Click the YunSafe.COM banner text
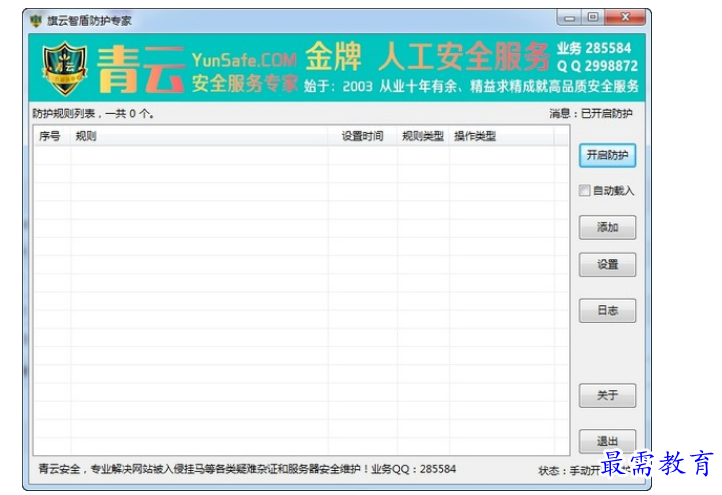The image size is (722, 495). (x=244, y=60)
